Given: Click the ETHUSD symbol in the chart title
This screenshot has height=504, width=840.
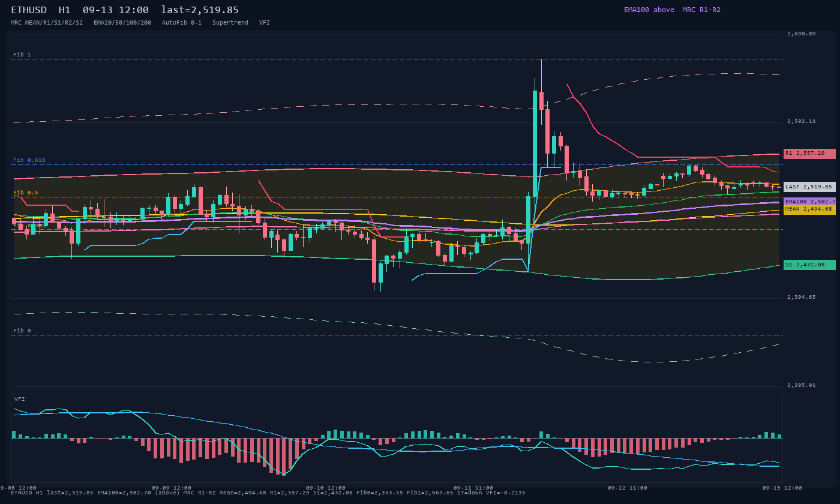Looking at the screenshot, I should pyautogui.click(x=29, y=10).
